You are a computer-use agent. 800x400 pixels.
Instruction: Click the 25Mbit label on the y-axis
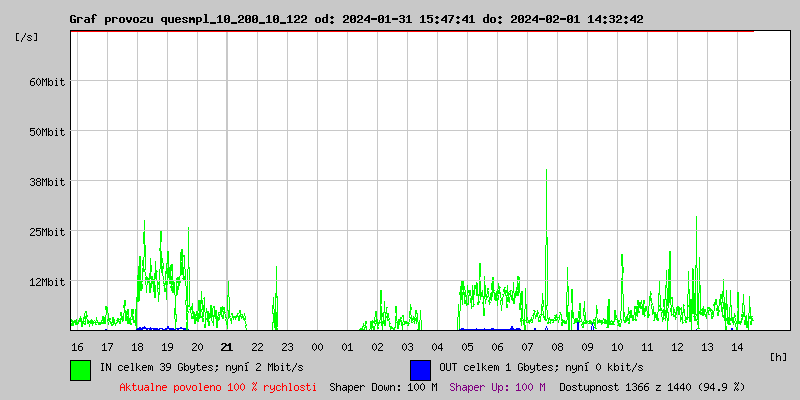point(47,231)
